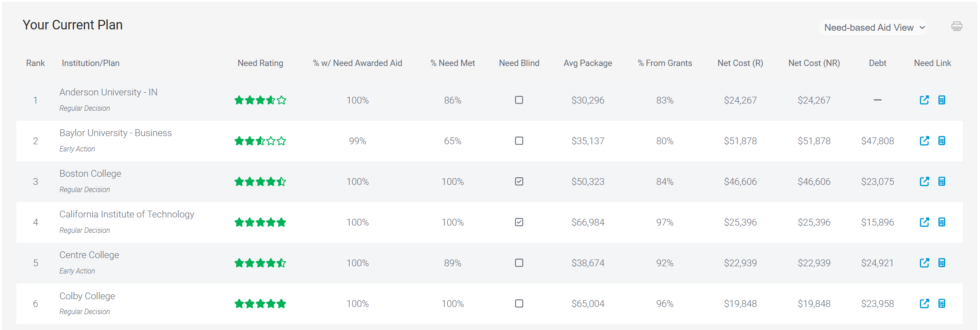Sort by Rank column header

point(35,63)
